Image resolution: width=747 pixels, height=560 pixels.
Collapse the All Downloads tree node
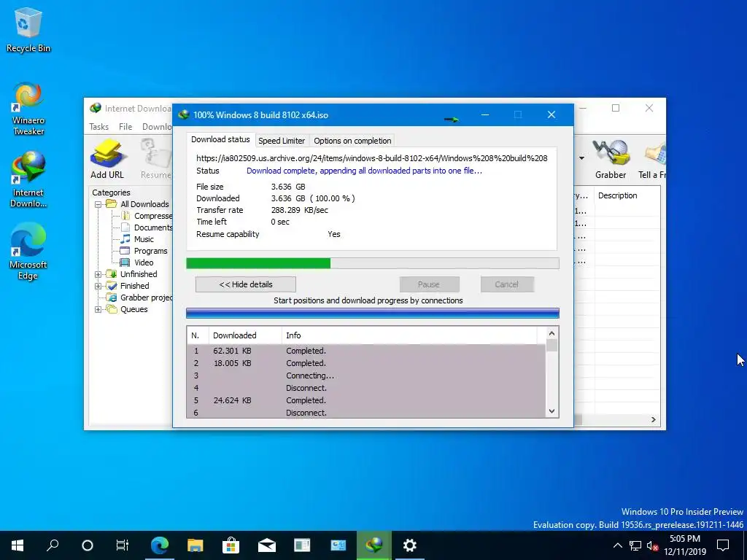98,204
